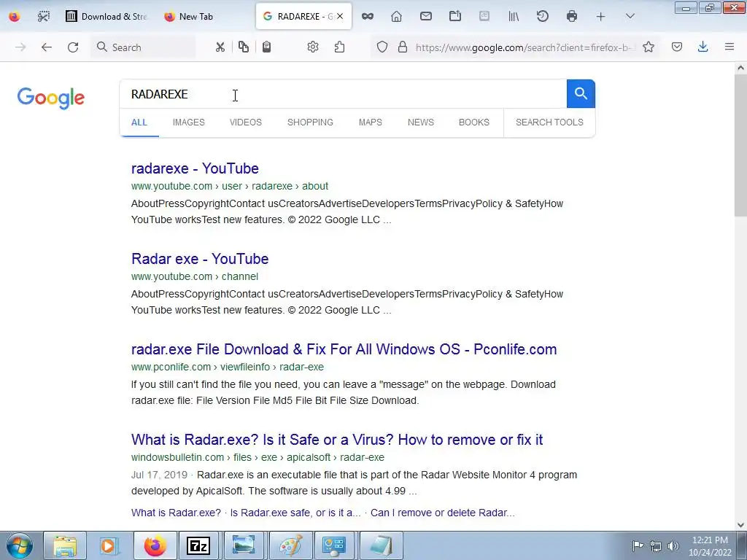Click the vertical scrollbar thumb
This screenshot has width=747, height=560.
tap(740, 145)
